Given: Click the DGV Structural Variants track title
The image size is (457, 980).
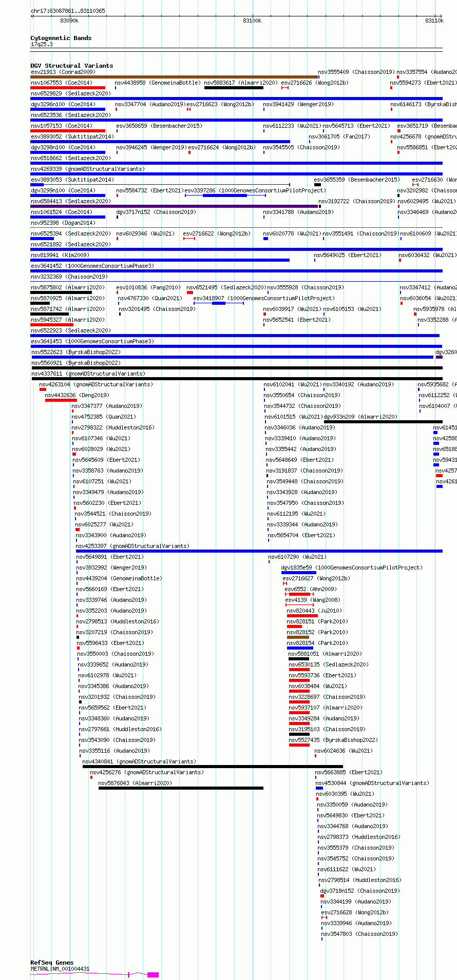Looking at the screenshot, I should [72, 66].
